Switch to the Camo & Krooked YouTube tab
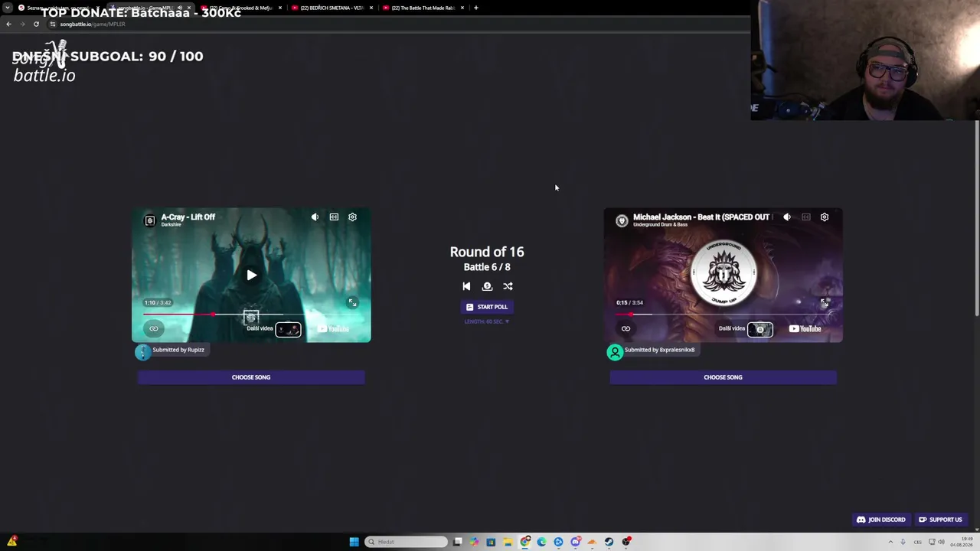The image size is (980, 551). [x=241, y=8]
